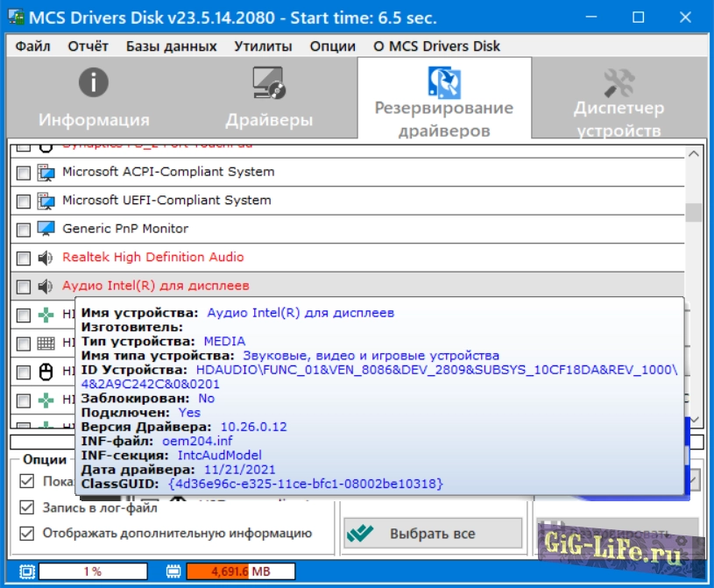Open the Опции menu in the menu bar
The width and height of the screenshot is (714, 588).
333,46
